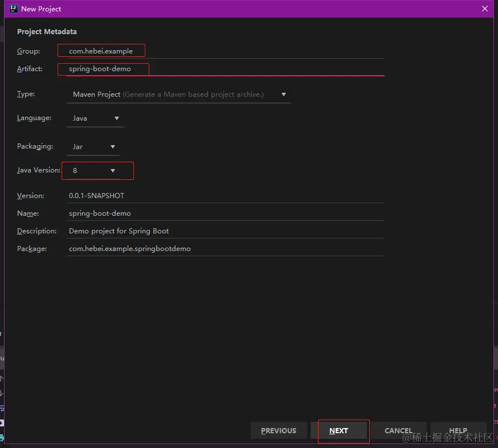Edit the Version field 0.0.1-SNAPSHOT
Screen dimensions: 498x448
point(226,196)
